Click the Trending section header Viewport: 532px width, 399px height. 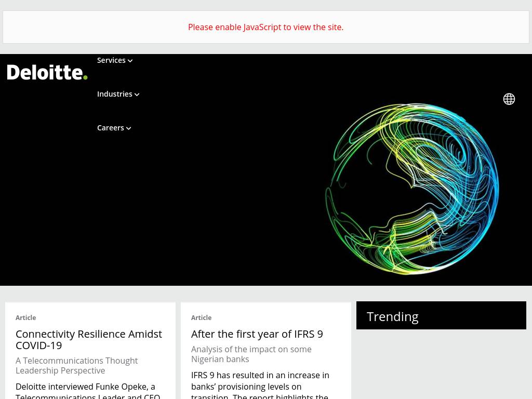392,316
